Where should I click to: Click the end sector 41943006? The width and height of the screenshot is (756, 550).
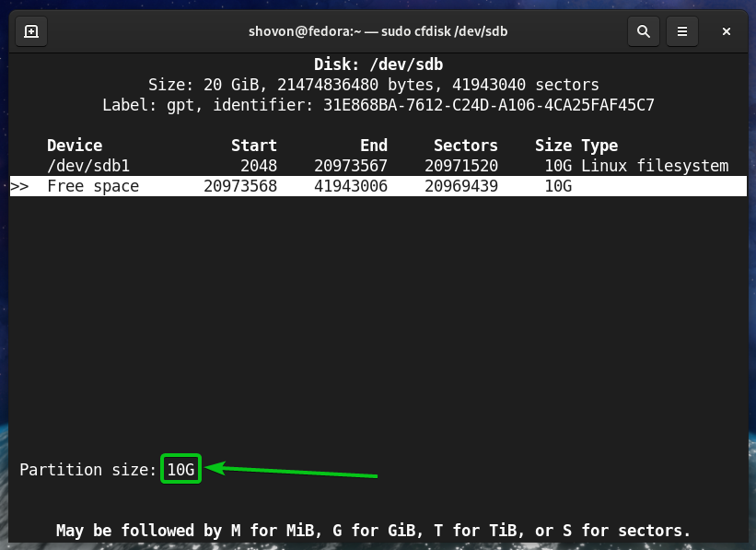(x=351, y=186)
